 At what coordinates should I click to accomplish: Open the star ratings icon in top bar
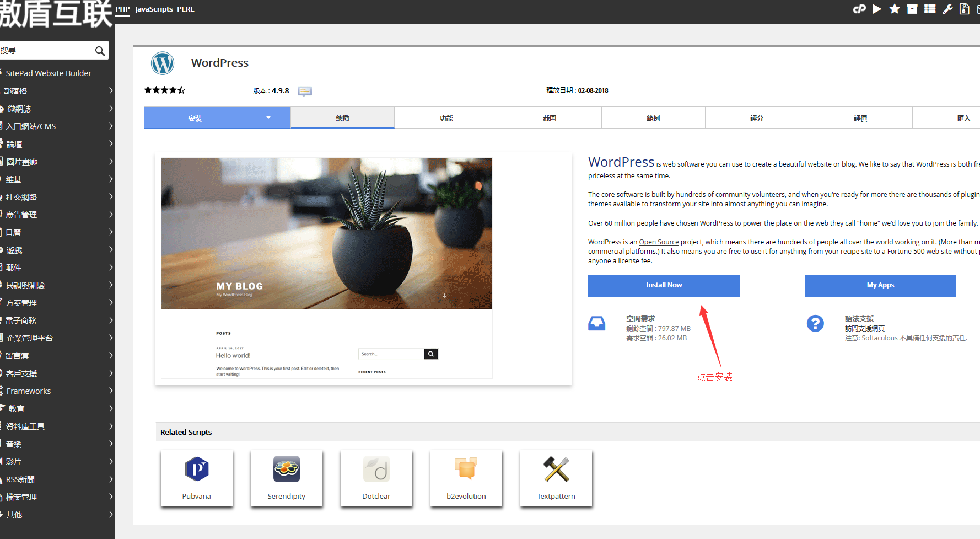895,9
